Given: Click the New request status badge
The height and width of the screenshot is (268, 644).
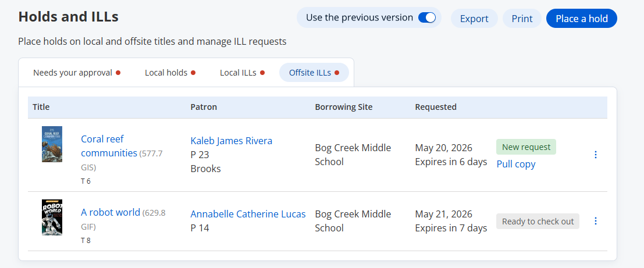Looking at the screenshot, I should [x=526, y=147].
